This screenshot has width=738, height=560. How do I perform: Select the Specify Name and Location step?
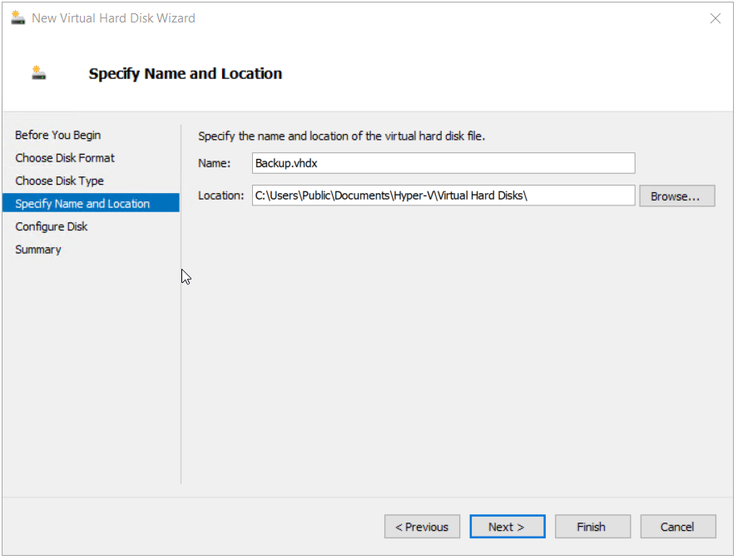(82, 204)
